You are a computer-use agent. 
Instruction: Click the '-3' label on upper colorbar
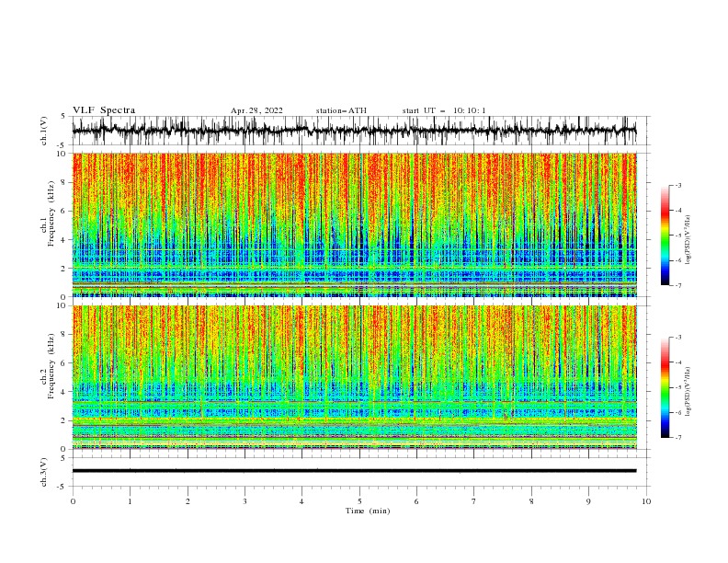(x=677, y=185)
